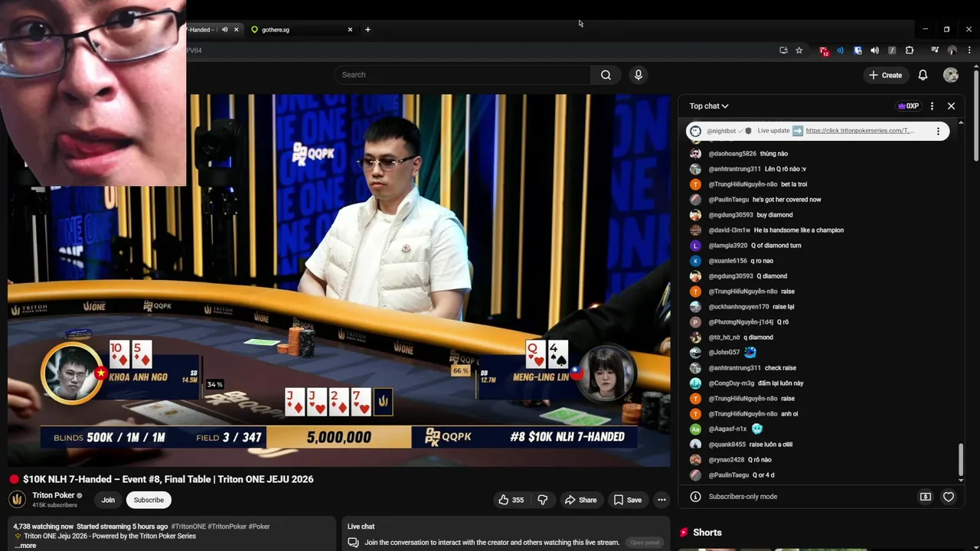This screenshot has height=551, width=980.
Task: Click @quank8455's raise comment
Action: click(x=771, y=445)
